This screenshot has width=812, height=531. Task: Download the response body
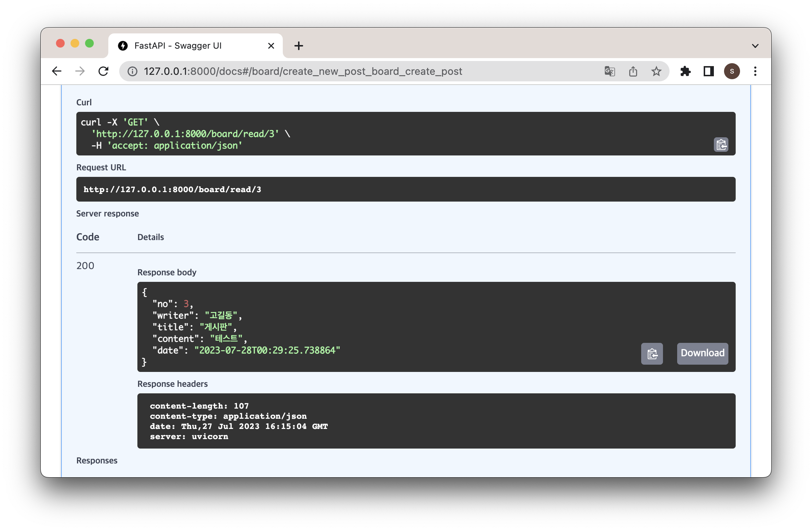click(702, 353)
